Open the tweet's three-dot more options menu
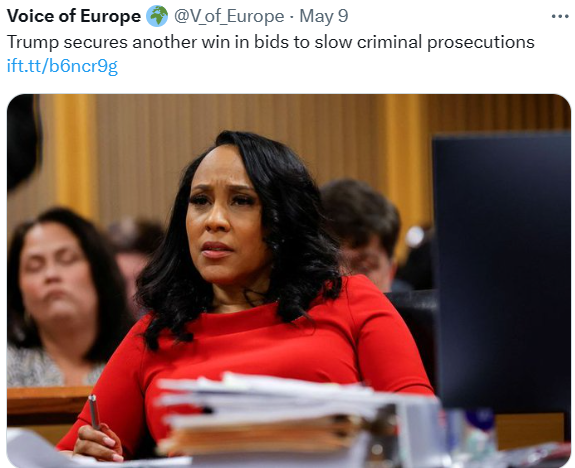575x468 pixels. [560, 17]
